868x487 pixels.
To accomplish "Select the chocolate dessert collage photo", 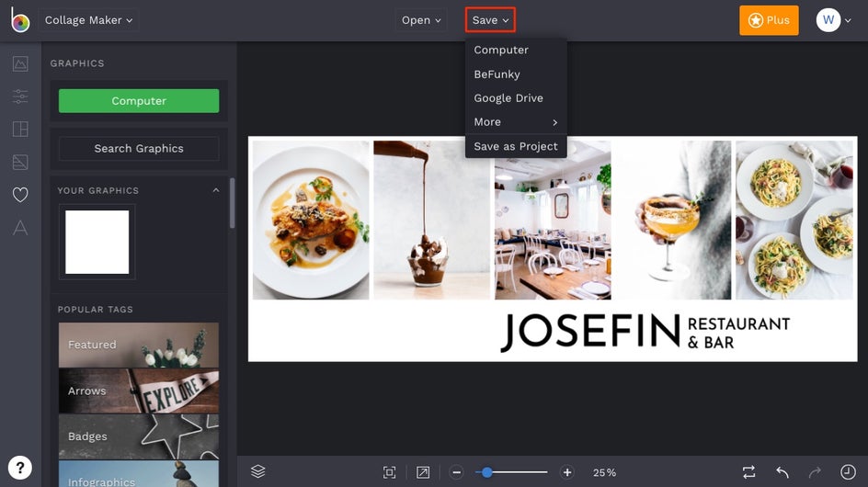I will [x=432, y=221].
